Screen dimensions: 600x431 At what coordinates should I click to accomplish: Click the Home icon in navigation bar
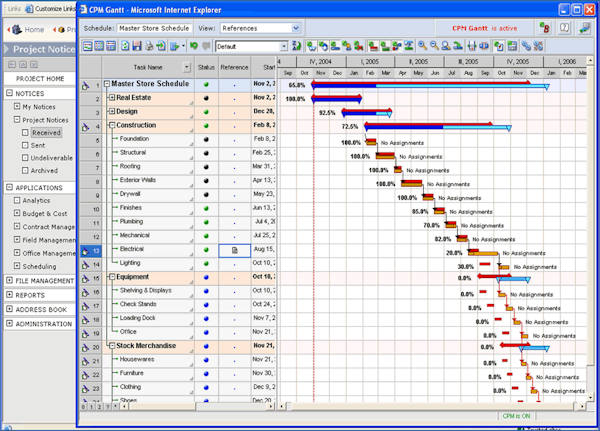(17, 30)
